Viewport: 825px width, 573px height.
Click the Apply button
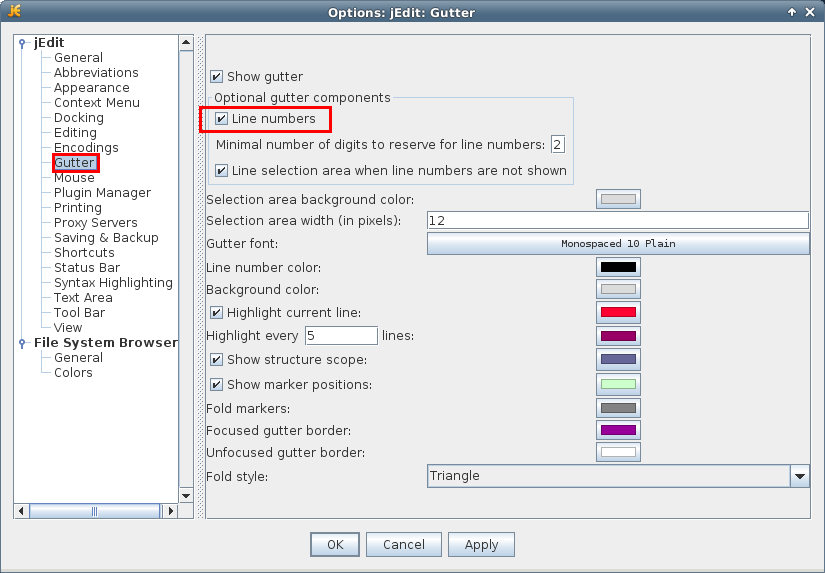[x=481, y=545]
